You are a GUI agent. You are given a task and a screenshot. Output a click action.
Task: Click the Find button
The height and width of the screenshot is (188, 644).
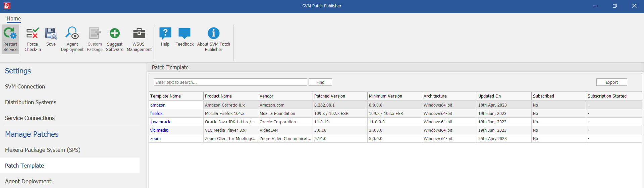[320, 82]
